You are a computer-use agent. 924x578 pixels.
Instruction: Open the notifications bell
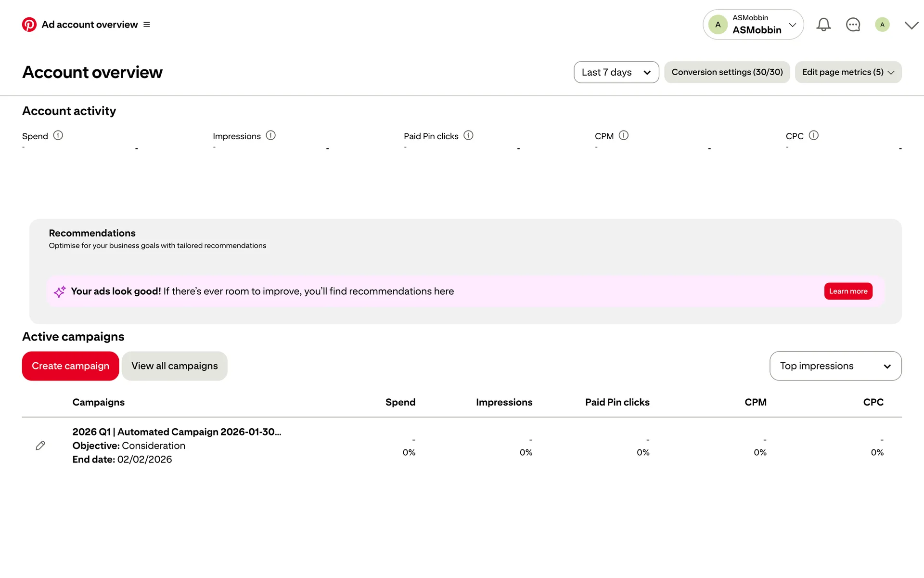pyautogui.click(x=823, y=25)
